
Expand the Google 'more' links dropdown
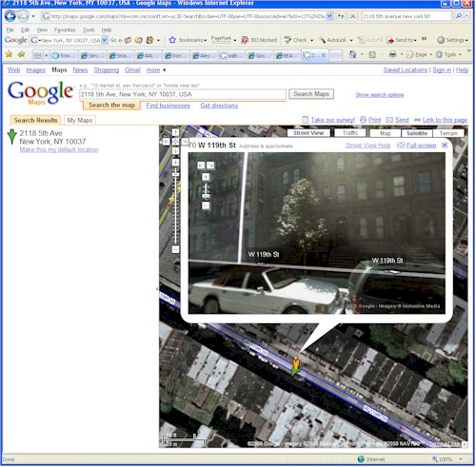(x=156, y=70)
